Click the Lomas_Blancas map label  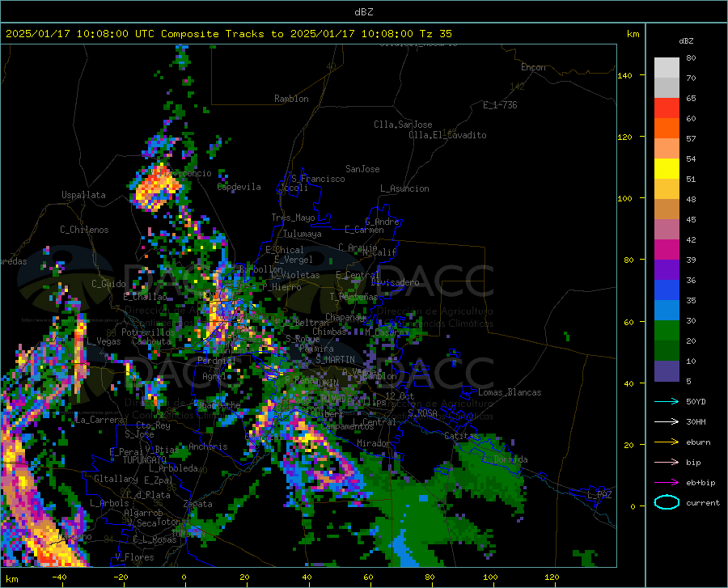(510, 392)
